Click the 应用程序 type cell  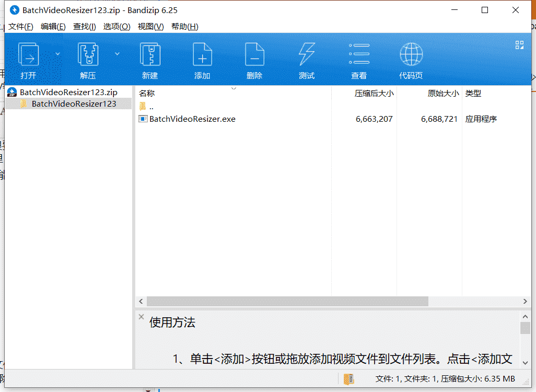point(481,119)
